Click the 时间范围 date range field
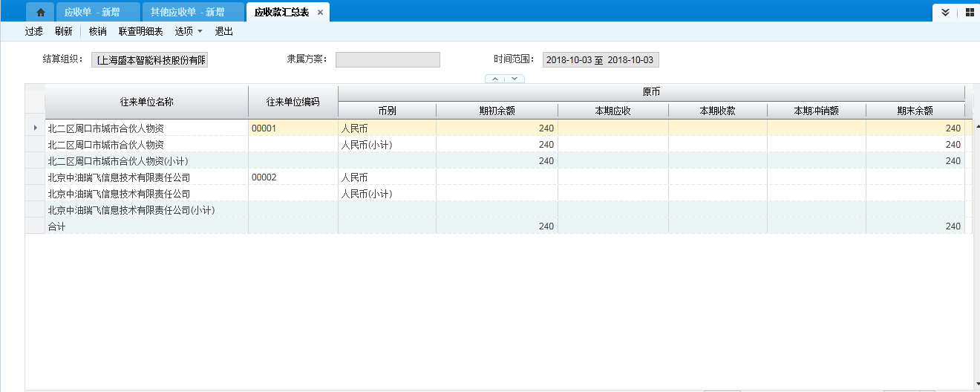Screen dimensions: 980x392 [601, 60]
